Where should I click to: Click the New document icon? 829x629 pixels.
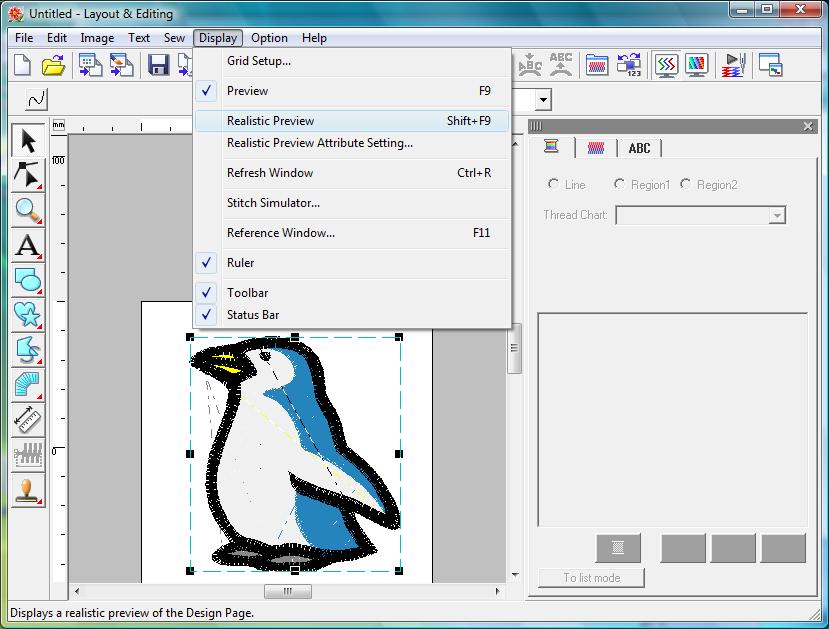pos(23,65)
